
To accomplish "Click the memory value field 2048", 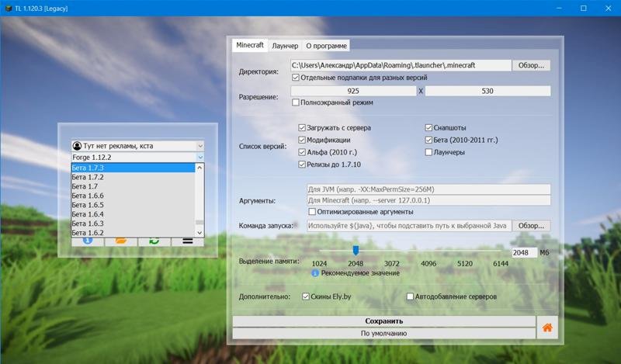I will 525,253.
